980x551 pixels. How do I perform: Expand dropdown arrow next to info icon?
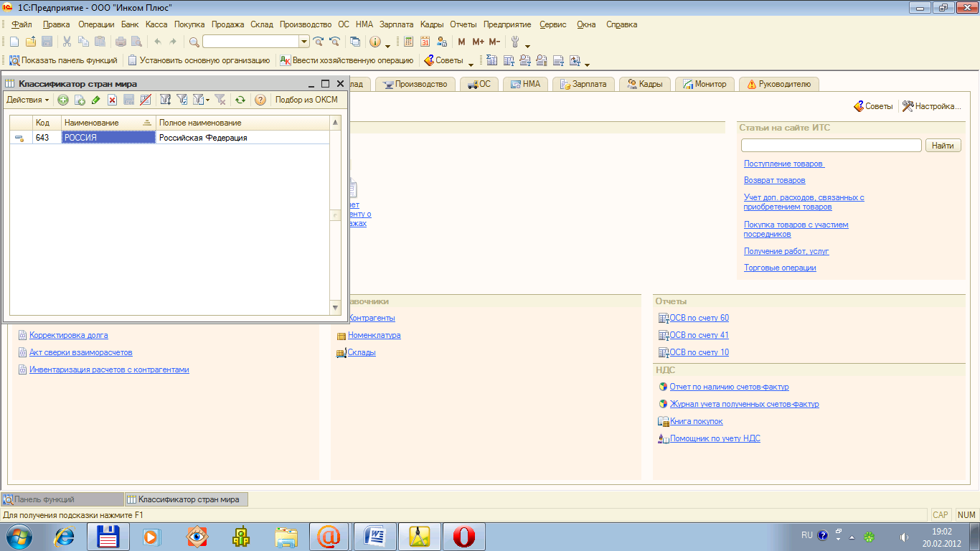[387, 45]
